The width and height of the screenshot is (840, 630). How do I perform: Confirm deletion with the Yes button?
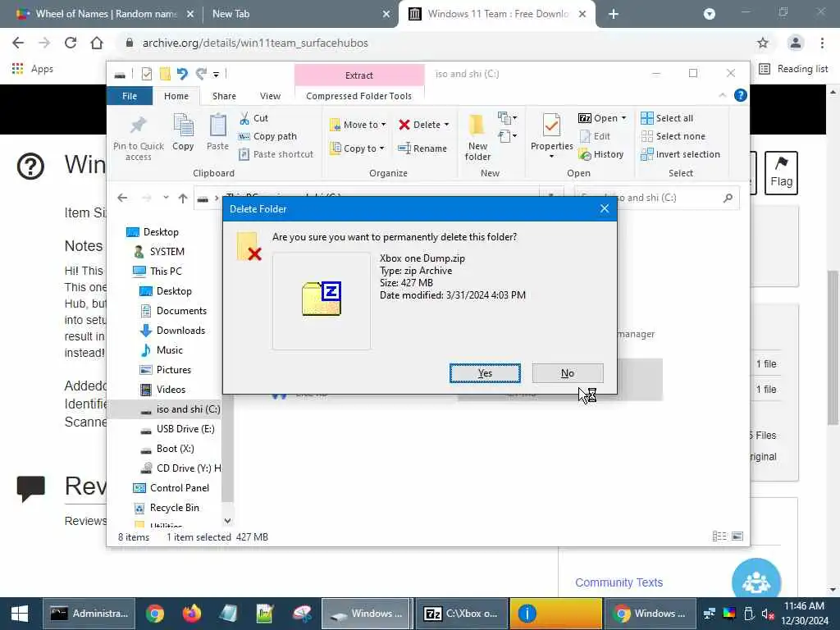tap(485, 373)
